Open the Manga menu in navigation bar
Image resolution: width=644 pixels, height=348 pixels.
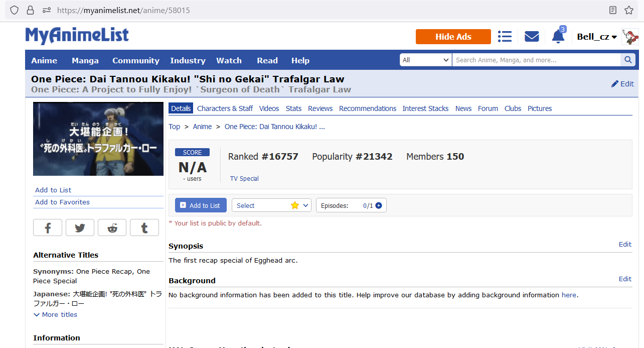click(85, 60)
